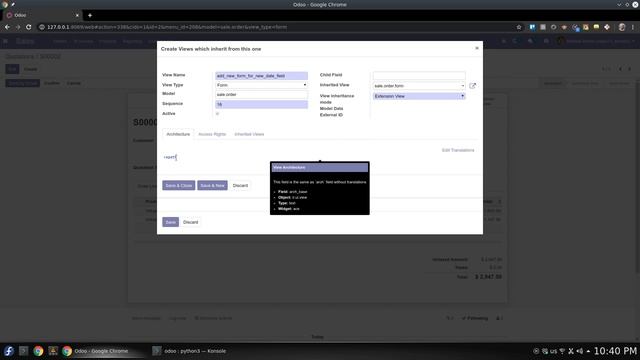
Task: Click the browser back arrow
Action: pyautogui.click(x=7, y=27)
